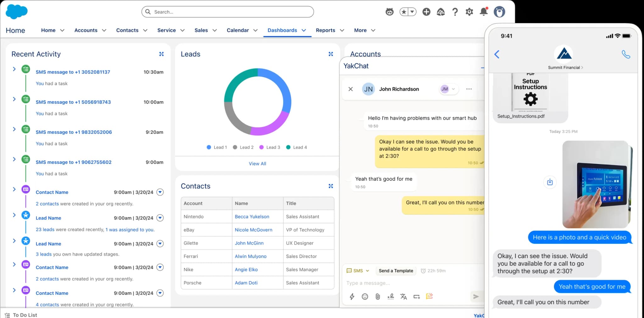
Task: Open the Help question mark icon
Action: click(455, 12)
